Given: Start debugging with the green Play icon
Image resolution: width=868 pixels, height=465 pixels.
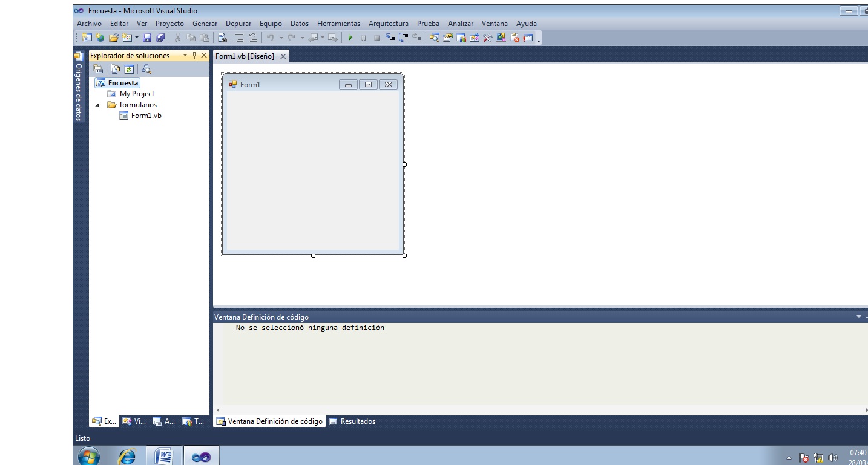Looking at the screenshot, I should [x=350, y=38].
